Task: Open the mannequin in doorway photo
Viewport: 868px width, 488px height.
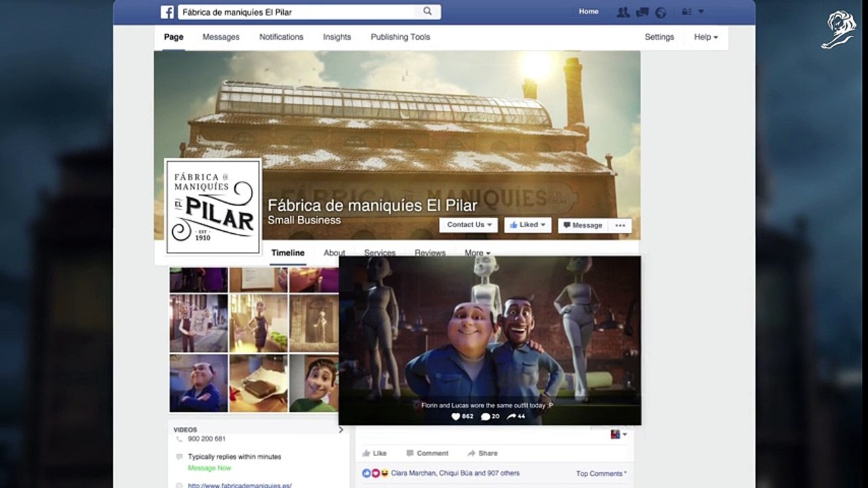Action: point(314,323)
